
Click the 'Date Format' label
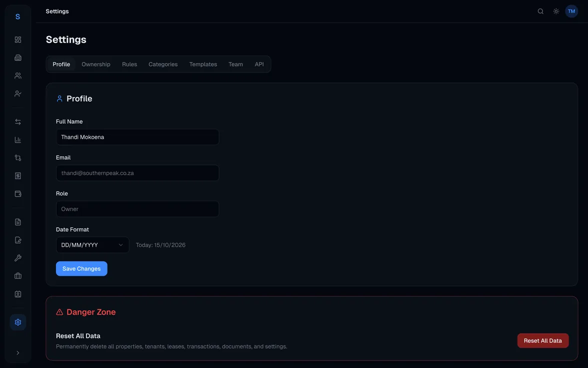(x=72, y=229)
